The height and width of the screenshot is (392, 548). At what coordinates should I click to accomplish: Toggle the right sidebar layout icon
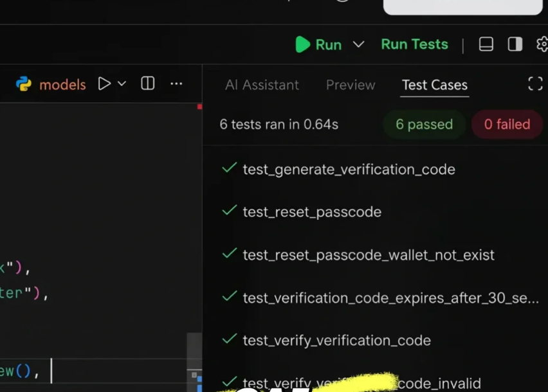pos(515,44)
